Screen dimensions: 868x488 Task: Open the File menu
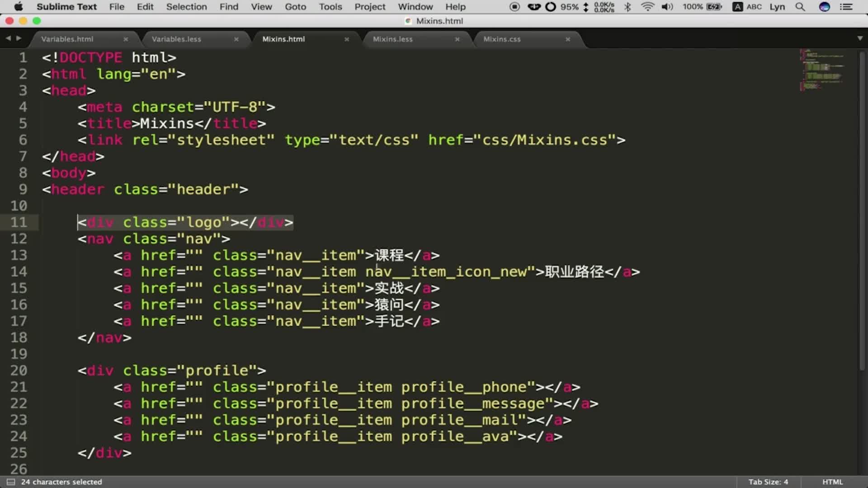[x=117, y=7]
